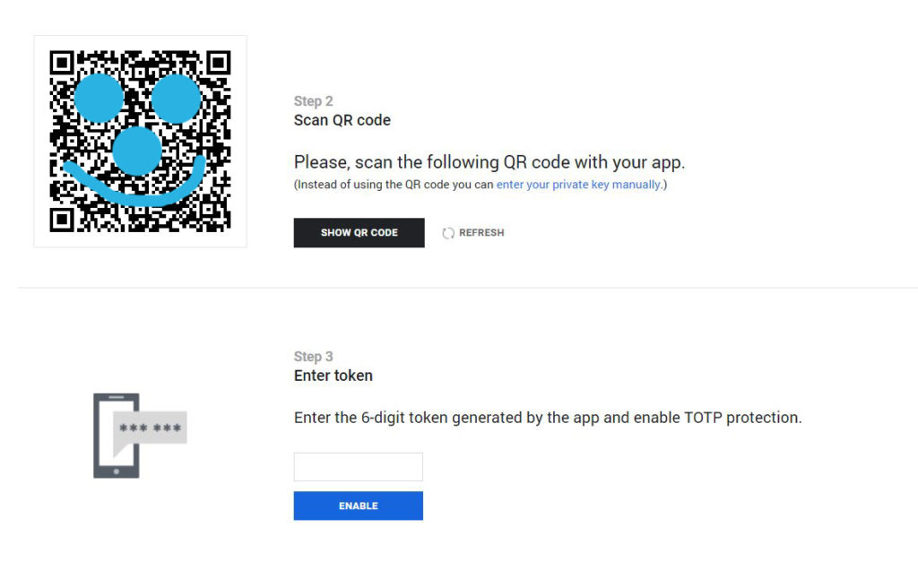Click the QR code's top-right finder square
918x588 pixels.
(219, 63)
